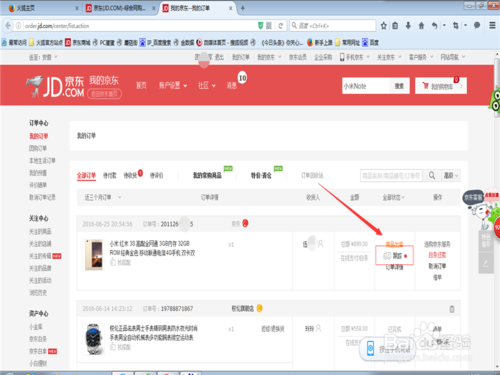This screenshot has width=500, height=375.
Task: Click the 返回京东首页 button
Action: pos(104,94)
